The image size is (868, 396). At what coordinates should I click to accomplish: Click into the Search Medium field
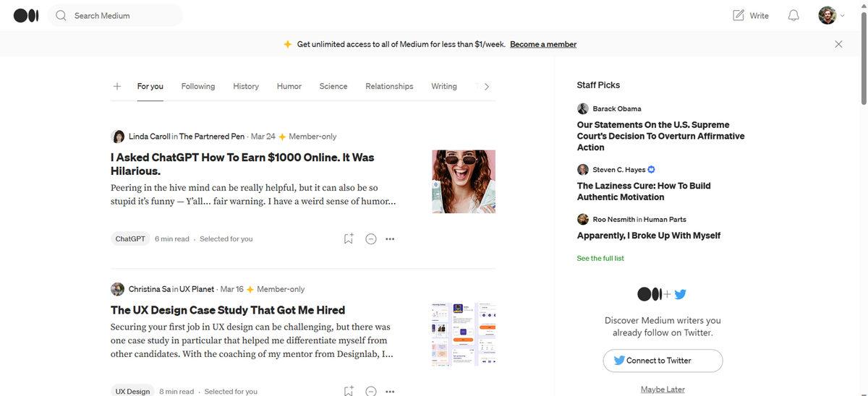123,15
